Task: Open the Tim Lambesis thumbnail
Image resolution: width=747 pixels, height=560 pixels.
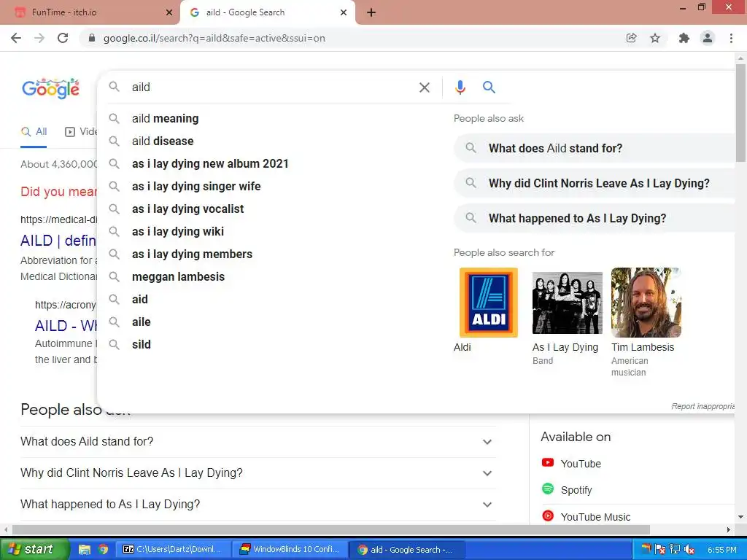Action: tap(646, 303)
